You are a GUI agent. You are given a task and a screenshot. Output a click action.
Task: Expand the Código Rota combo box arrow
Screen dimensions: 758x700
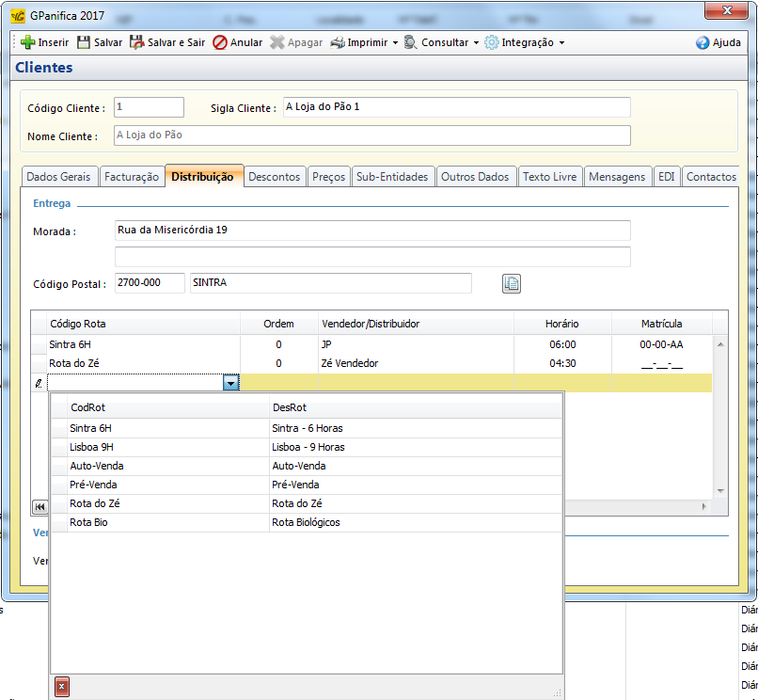pos(230,382)
